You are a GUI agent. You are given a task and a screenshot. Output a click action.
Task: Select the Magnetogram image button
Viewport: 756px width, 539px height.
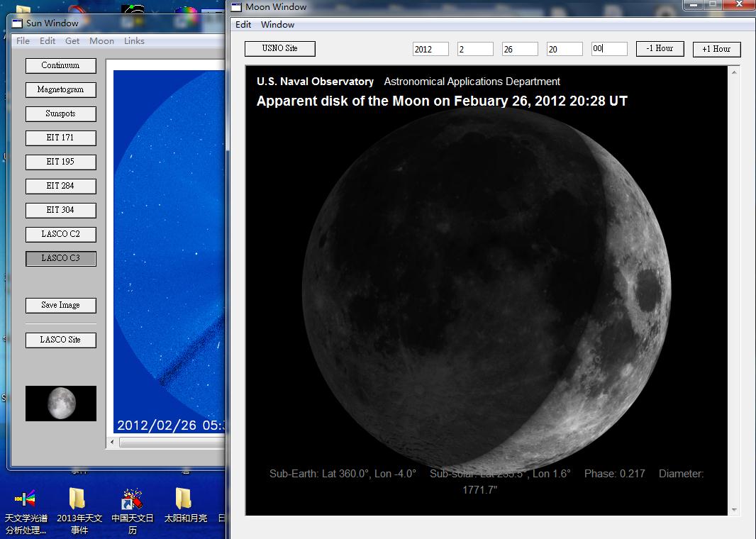[61, 89]
